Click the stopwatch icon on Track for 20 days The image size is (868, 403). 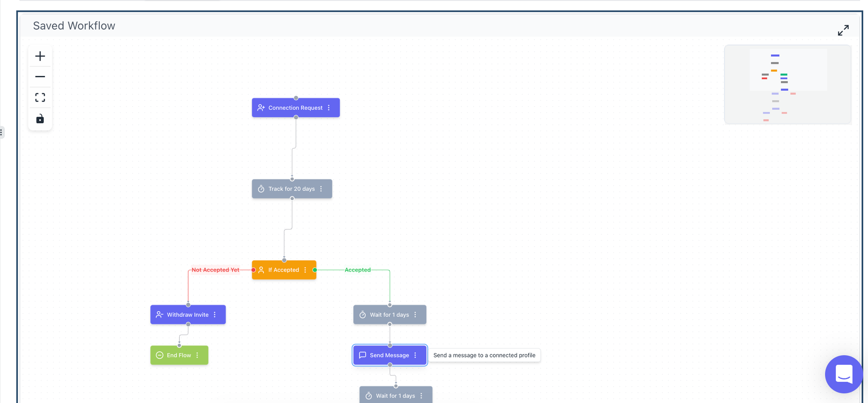[x=261, y=189]
